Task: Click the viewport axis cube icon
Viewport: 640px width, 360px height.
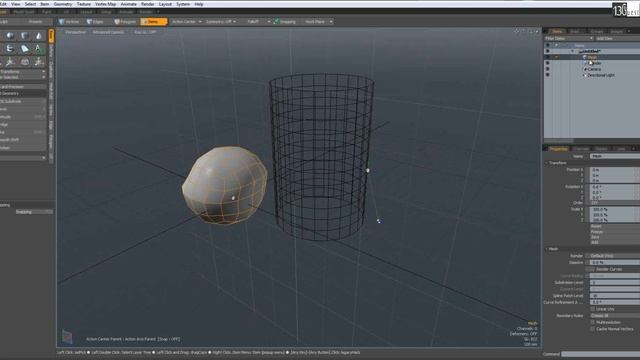Action: click(67, 336)
